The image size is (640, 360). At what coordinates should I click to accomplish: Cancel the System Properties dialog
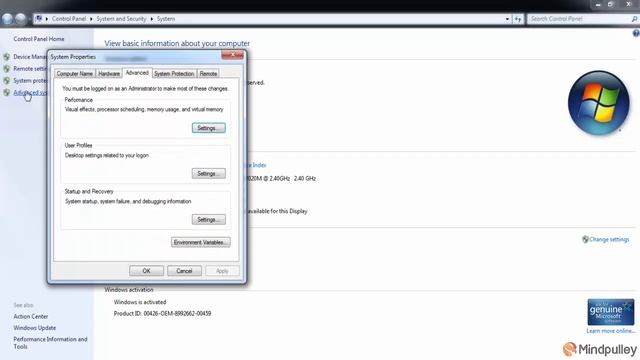tap(184, 271)
